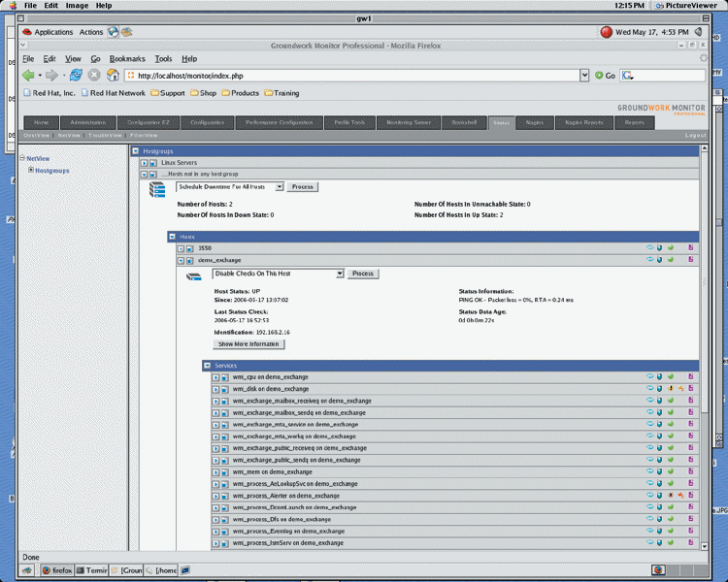Click the Google search box in toolbar
This screenshot has width=728, height=582.
coord(663,76)
